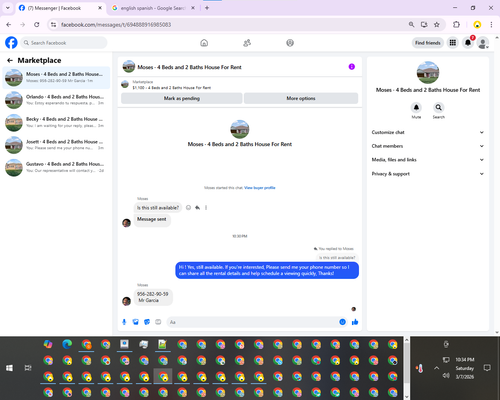Click the house thumbnail in the right panel
The width and height of the screenshot is (500, 400).
click(428, 72)
